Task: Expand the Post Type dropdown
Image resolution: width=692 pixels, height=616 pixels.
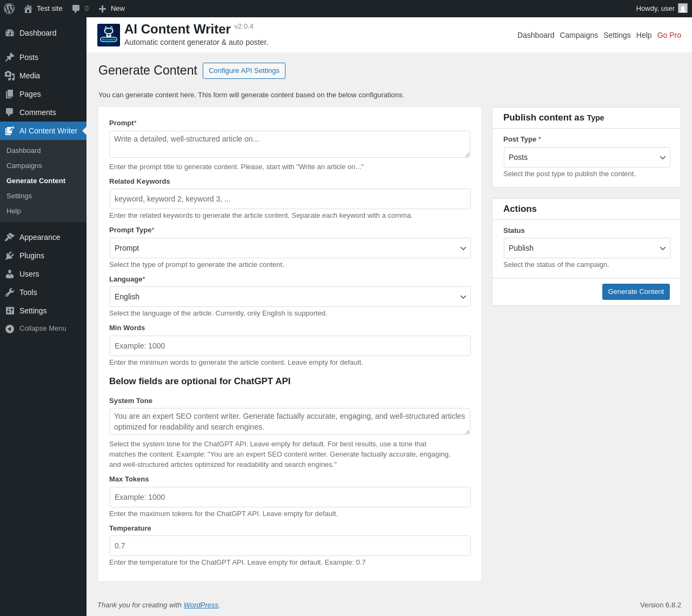Action: click(x=587, y=157)
